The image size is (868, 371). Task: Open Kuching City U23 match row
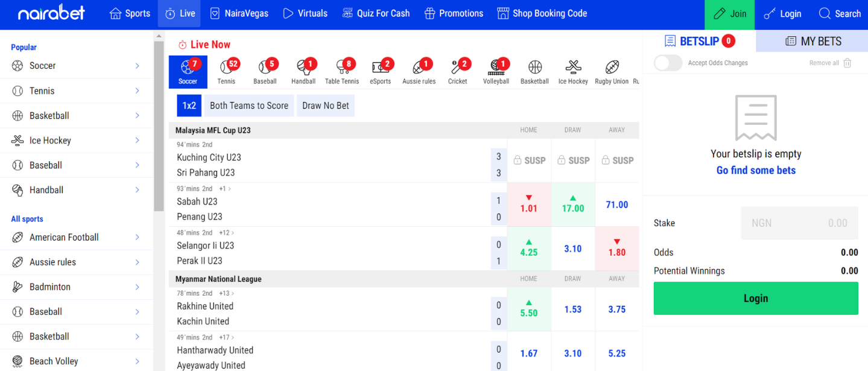click(338, 160)
